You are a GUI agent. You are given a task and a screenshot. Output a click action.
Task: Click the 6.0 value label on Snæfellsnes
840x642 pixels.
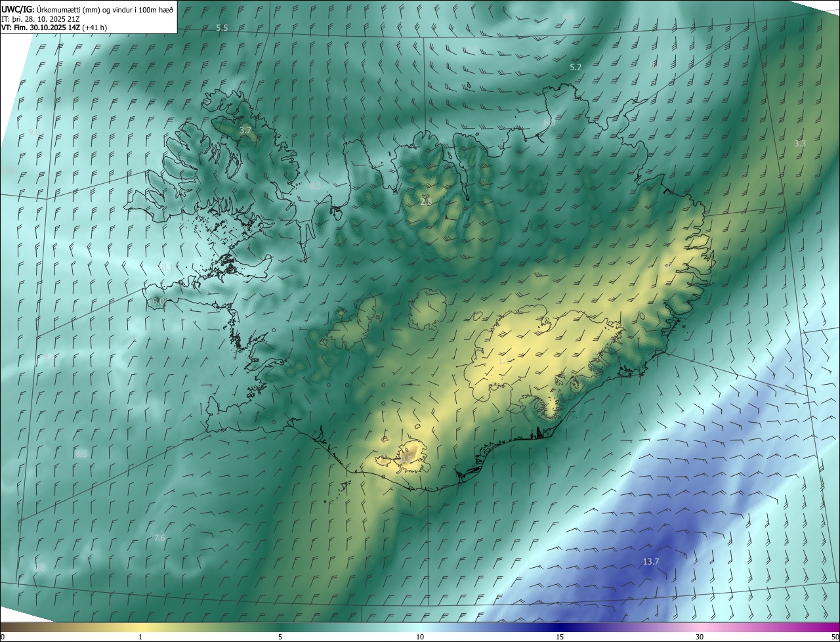(x=158, y=301)
